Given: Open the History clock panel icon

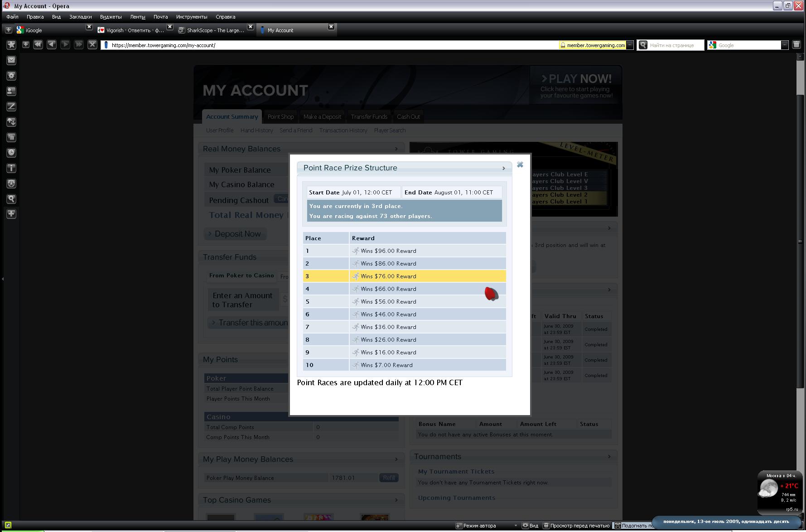Looking at the screenshot, I should (x=11, y=153).
